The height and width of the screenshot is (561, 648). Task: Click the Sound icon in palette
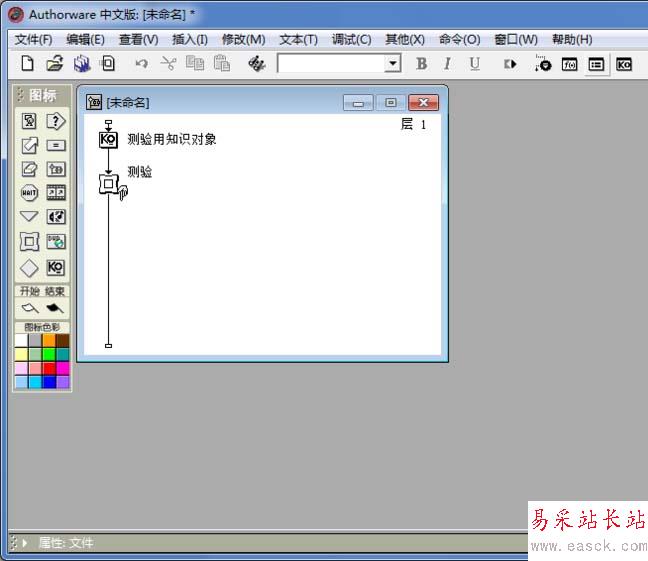56,217
